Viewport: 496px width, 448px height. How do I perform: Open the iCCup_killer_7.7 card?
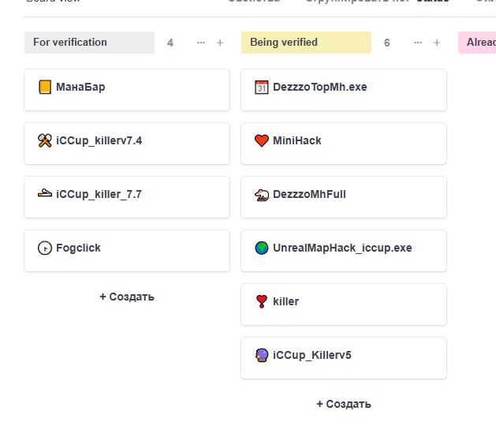pos(127,197)
